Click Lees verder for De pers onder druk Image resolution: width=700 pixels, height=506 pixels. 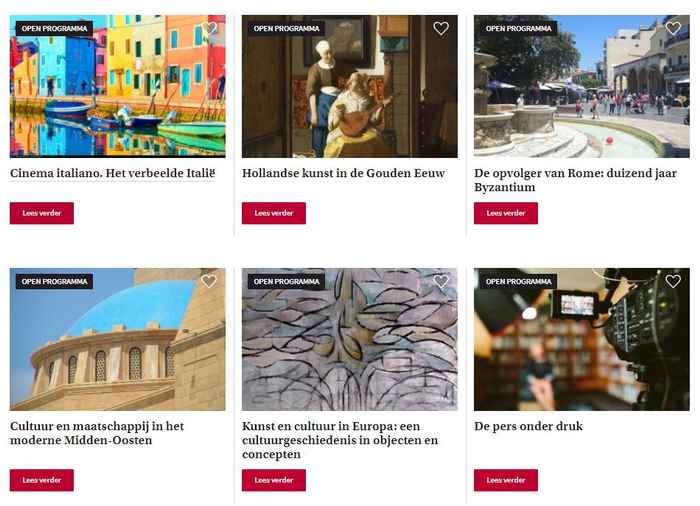[x=506, y=480]
